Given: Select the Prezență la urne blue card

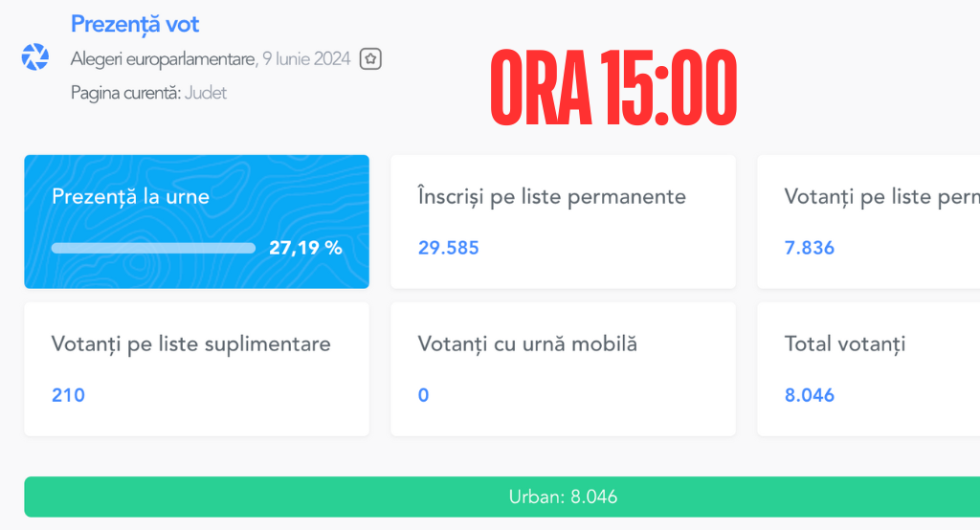Looking at the screenshot, I should point(197,222).
